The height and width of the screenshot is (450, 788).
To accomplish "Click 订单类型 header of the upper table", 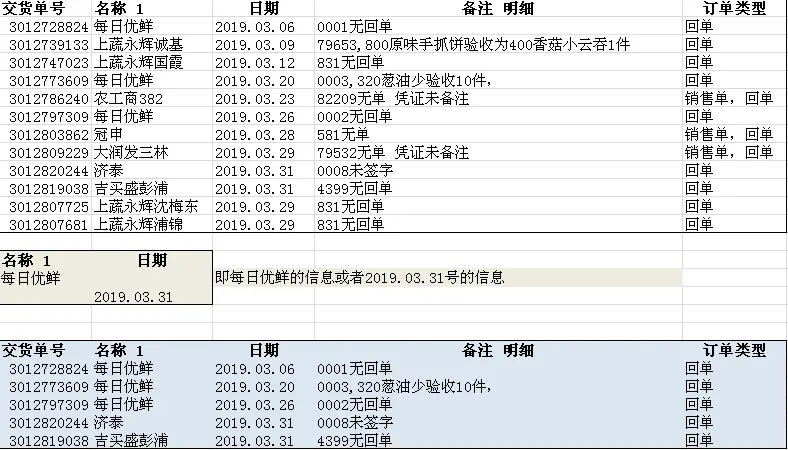I will tap(734, 9).
